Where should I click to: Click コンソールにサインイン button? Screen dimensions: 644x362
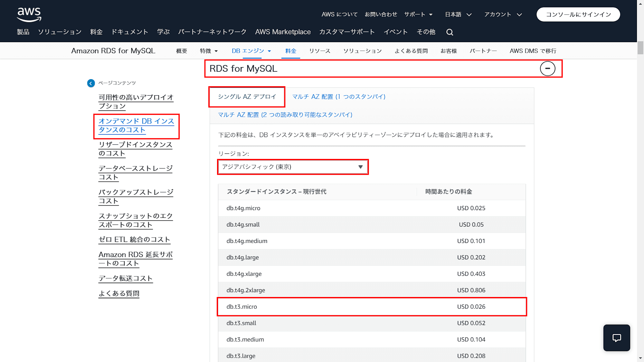[x=578, y=14]
